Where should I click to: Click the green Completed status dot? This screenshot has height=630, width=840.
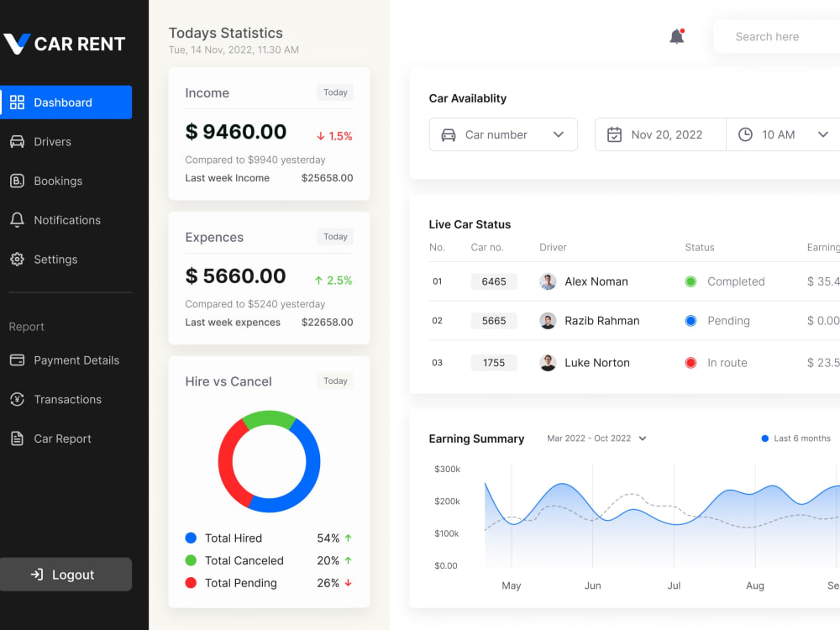tap(690, 281)
